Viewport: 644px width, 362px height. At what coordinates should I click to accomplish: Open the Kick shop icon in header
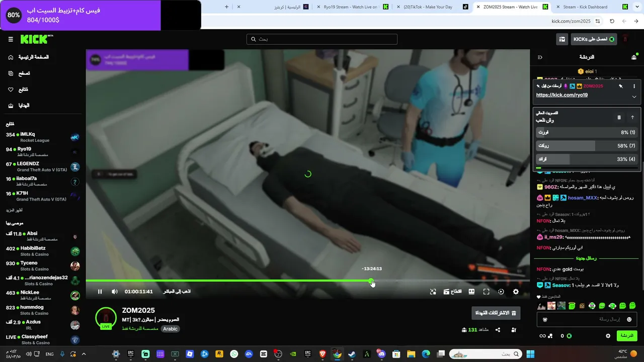[562, 39]
